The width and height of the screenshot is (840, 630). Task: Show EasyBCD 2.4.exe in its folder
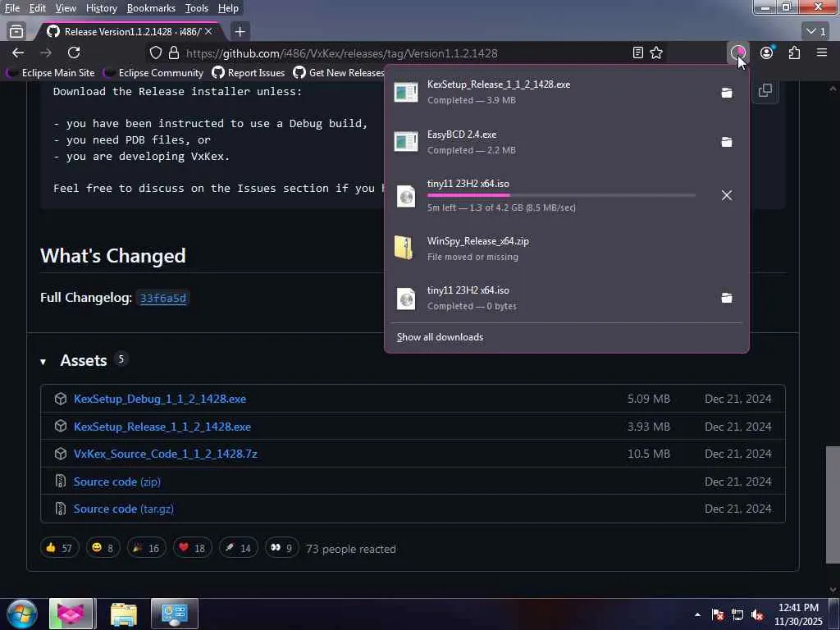pyautogui.click(x=727, y=142)
